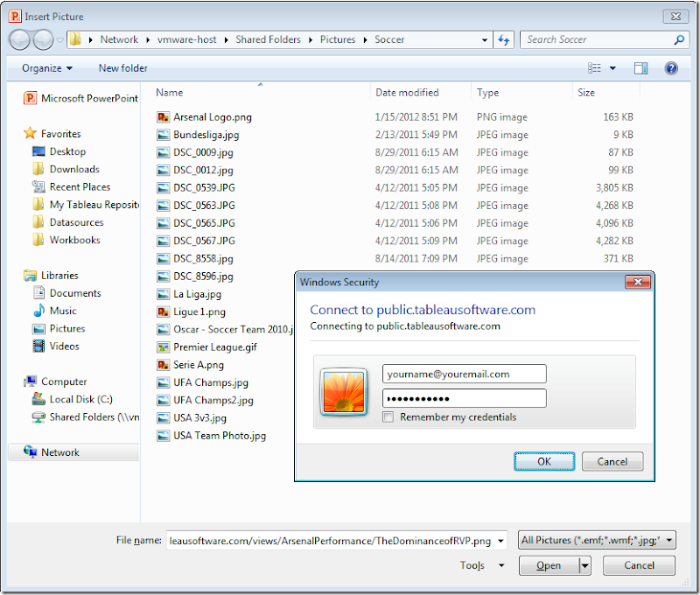
Task: Click the user account flower picture
Action: pyautogui.click(x=344, y=391)
